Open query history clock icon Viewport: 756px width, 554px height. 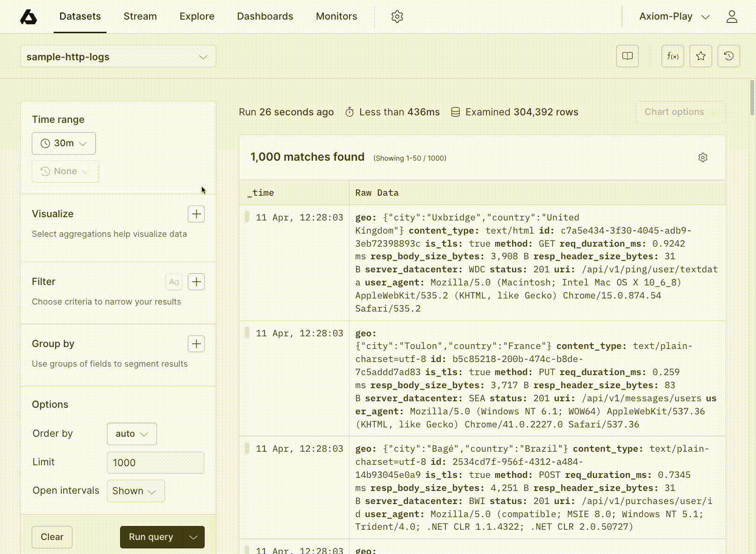tap(729, 56)
